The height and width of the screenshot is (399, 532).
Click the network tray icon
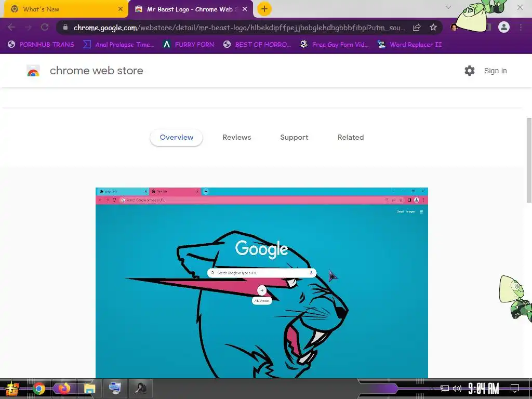pos(445,389)
